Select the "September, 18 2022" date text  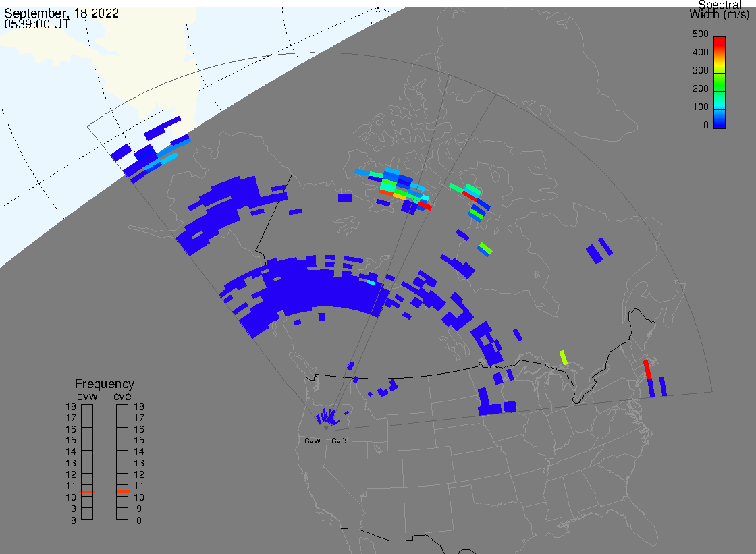pos(61,13)
